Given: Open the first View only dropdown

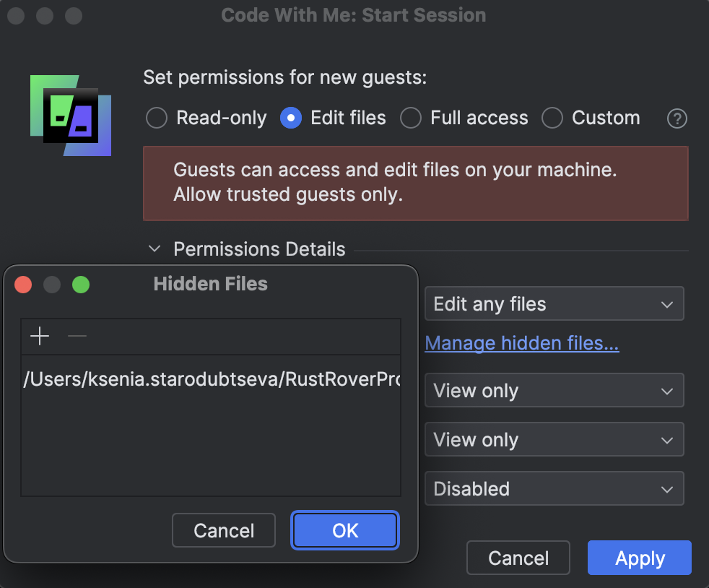Looking at the screenshot, I should point(554,390).
